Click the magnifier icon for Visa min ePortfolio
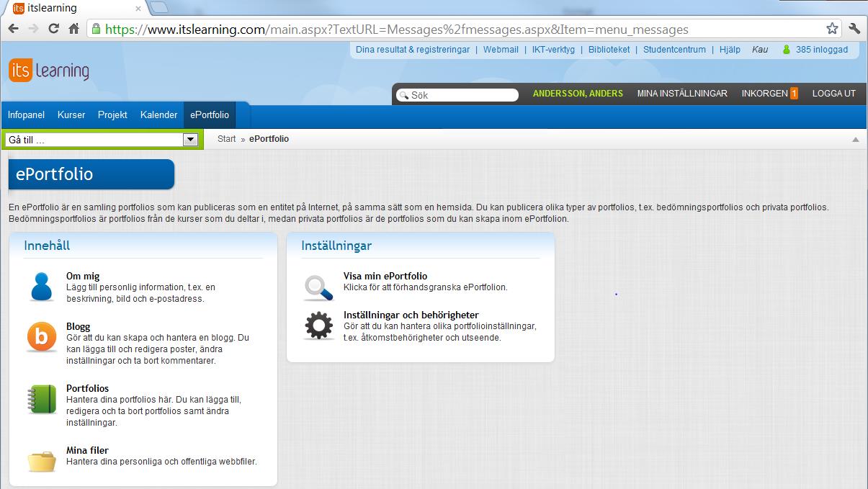868x489 pixels. click(319, 287)
